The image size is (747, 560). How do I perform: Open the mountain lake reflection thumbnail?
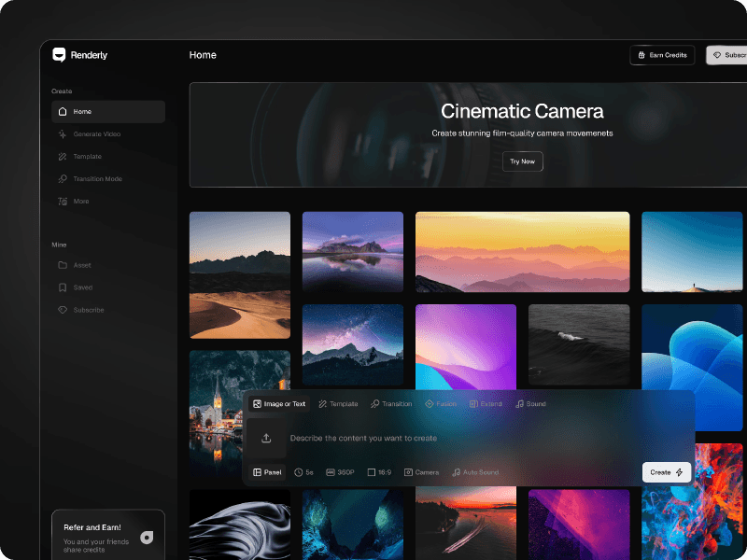(x=353, y=252)
